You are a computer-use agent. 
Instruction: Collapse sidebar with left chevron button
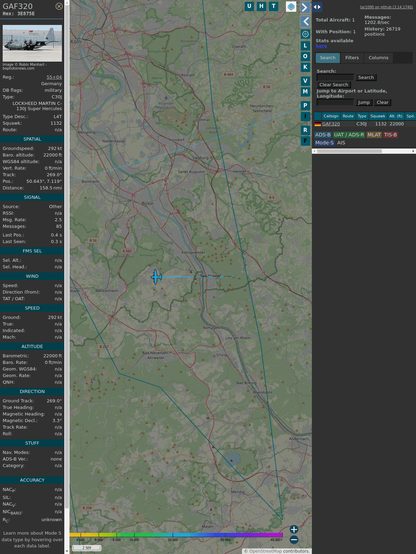coord(306,22)
